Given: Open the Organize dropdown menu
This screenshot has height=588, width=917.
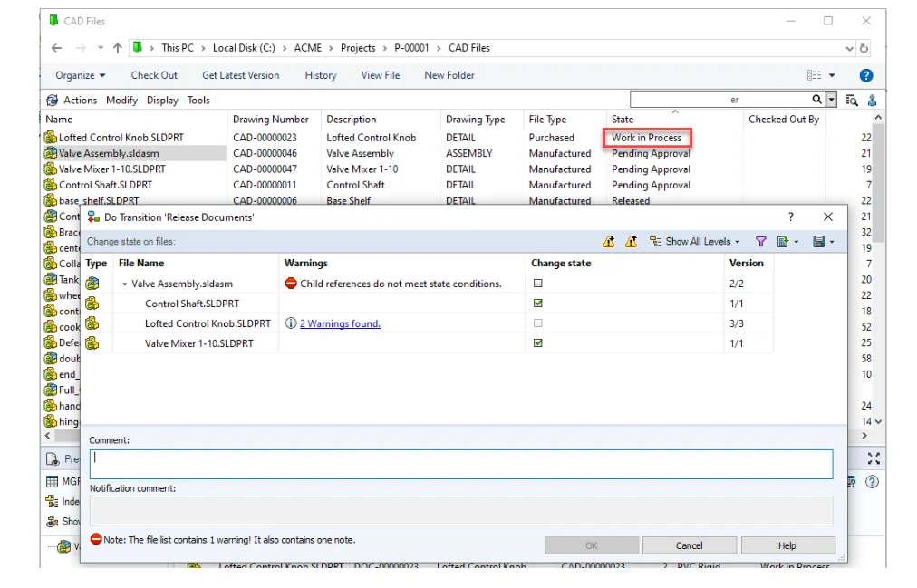Looking at the screenshot, I should pyautogui.click(x=81, y=75).
